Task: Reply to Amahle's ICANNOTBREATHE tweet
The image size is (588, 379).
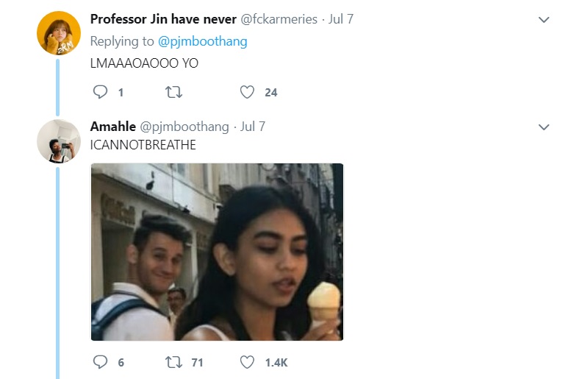Action: 100,362
